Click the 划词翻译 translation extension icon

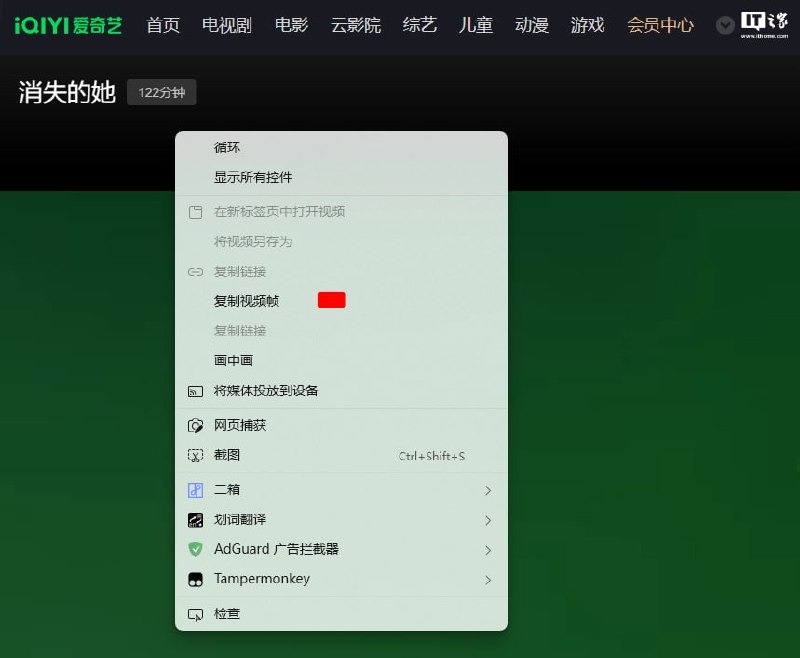point(196,520)
